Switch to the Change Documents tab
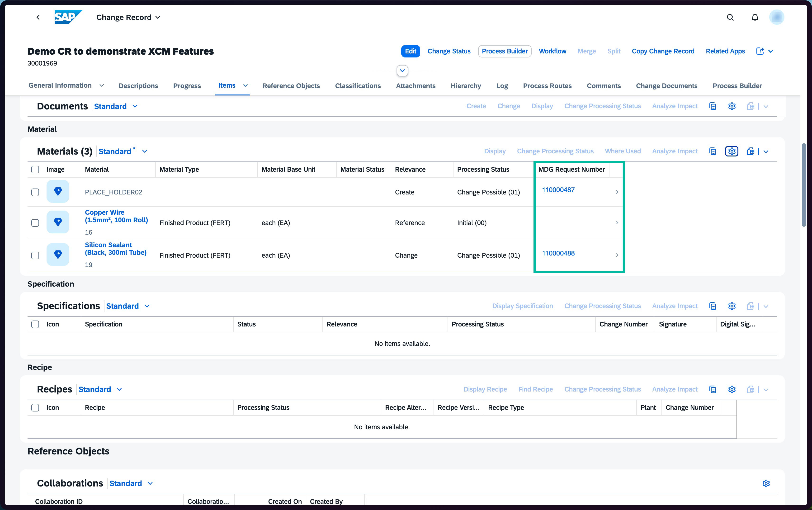 point(666,86)
